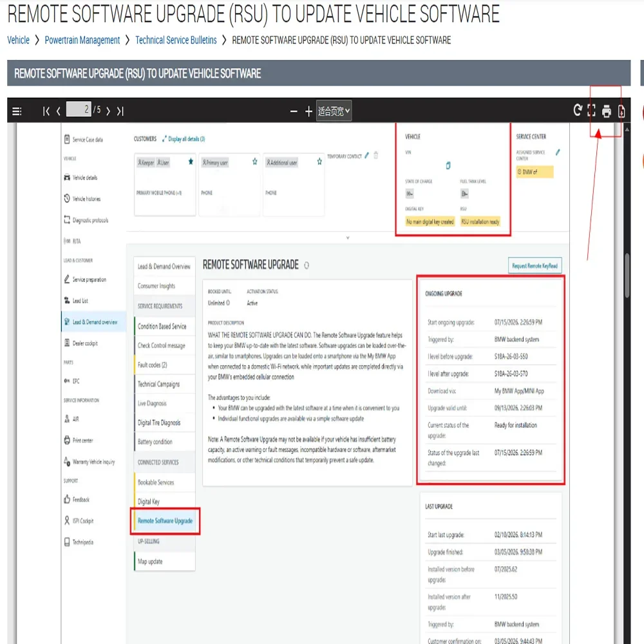Click the BMW assigned service center badge

535,172
